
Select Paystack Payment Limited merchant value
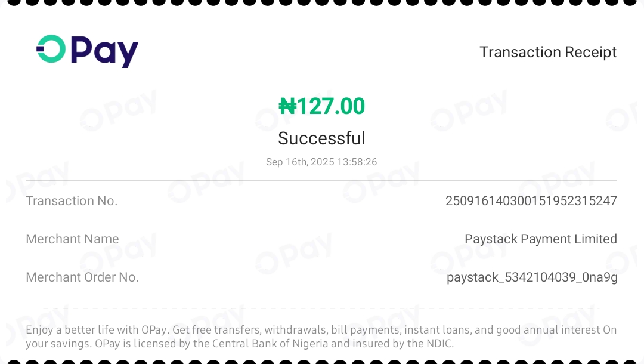point(540,239)
